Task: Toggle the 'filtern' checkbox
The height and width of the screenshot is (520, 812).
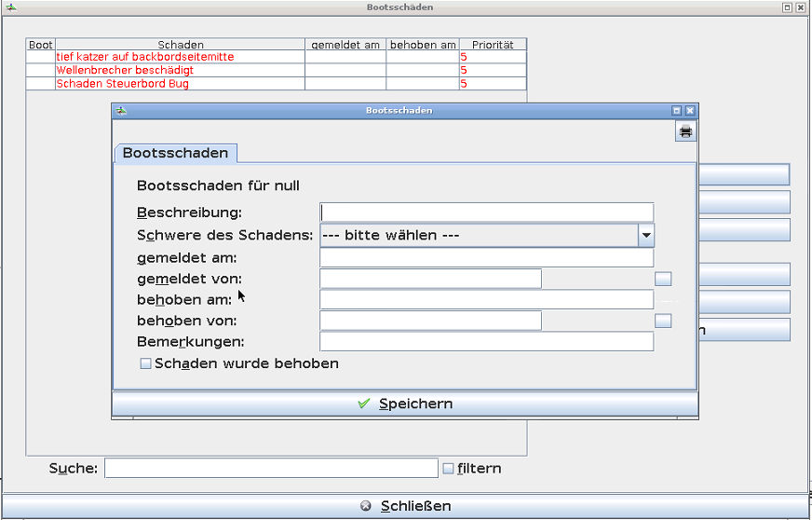Action: click(x=448, y=469)
